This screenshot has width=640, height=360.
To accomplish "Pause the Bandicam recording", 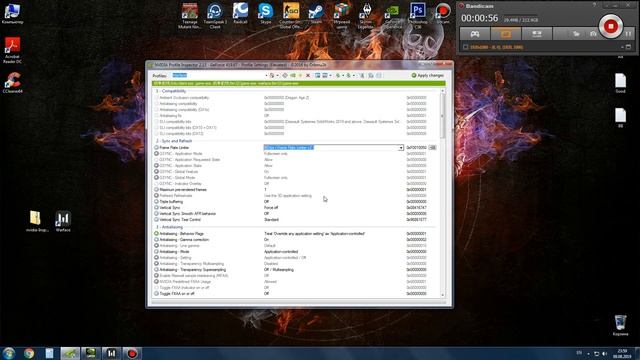I will pos(629,34).
